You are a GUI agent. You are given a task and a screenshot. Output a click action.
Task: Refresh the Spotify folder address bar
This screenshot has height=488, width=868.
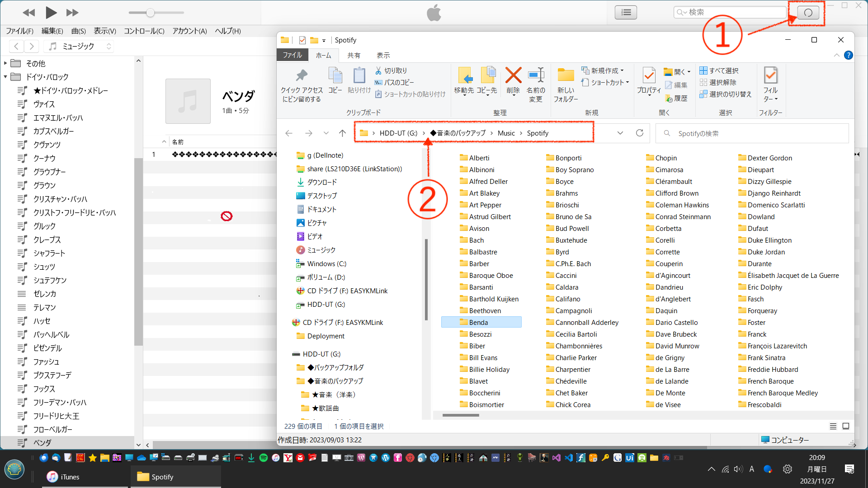coord(639,133)
